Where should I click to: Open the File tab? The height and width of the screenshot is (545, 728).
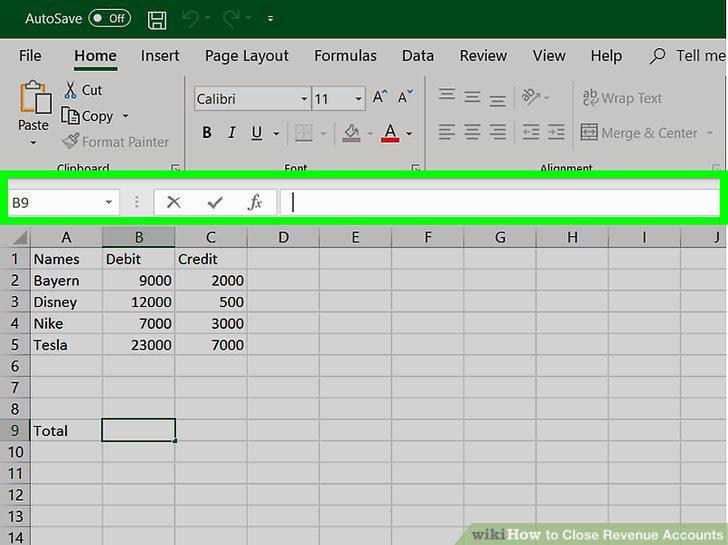point(30,56)
